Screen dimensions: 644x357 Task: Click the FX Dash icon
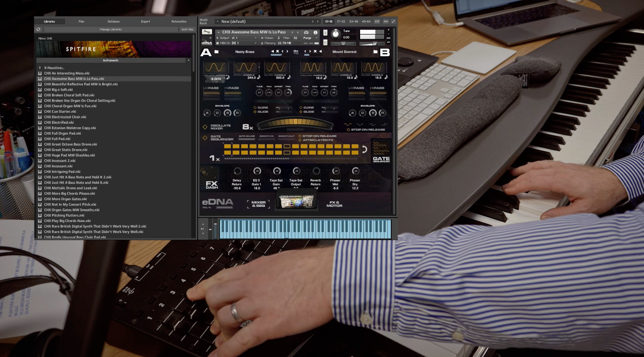(211, 185)
